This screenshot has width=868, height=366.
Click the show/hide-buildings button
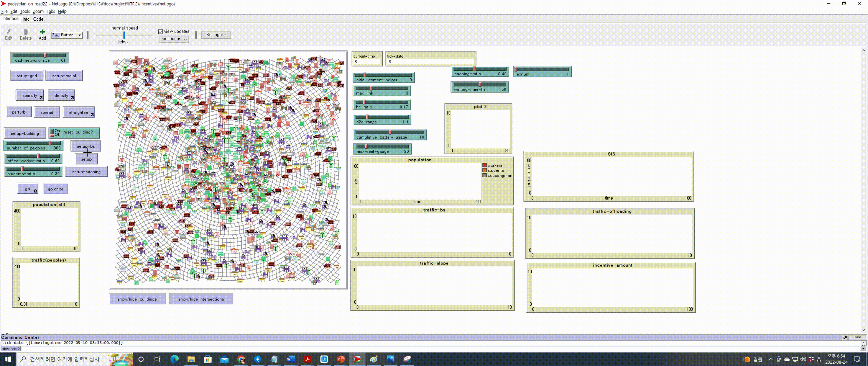pyautogui.click(x=137, y=299)
